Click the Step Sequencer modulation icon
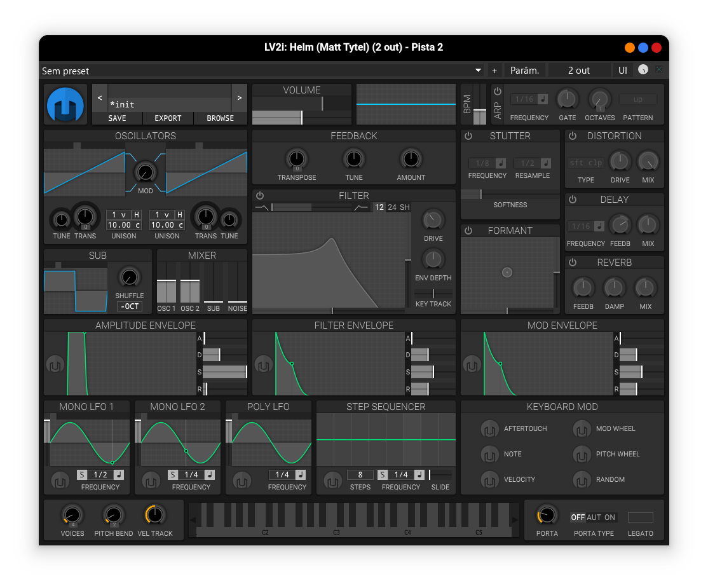 pyautogui.click(x=332, y=480)
